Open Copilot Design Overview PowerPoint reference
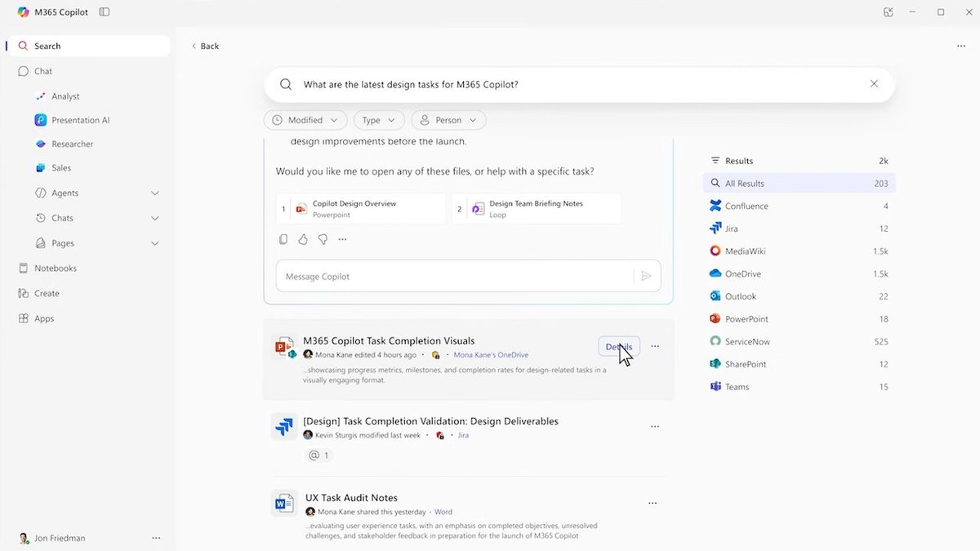The width and height of the screenshot is (980, 551). coord(361,209)
